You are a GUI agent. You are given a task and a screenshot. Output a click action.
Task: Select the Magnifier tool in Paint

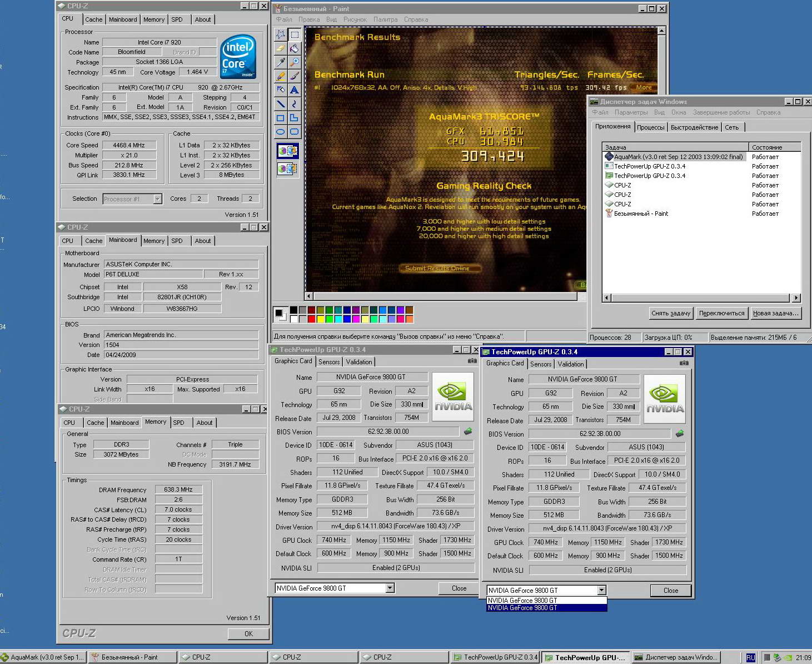coord(295,62)
